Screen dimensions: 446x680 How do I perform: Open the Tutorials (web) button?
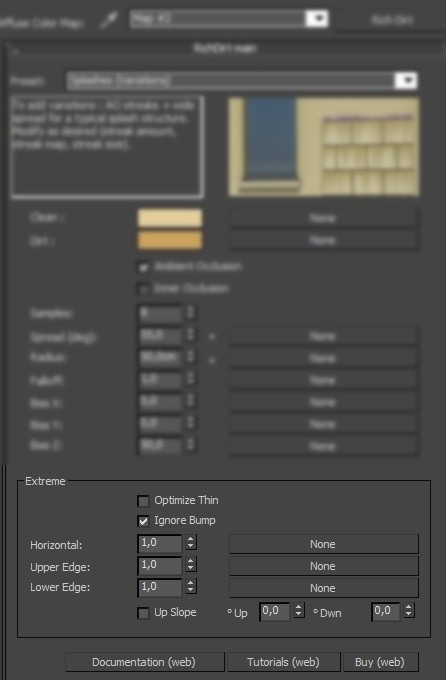(x=283, y=662)
